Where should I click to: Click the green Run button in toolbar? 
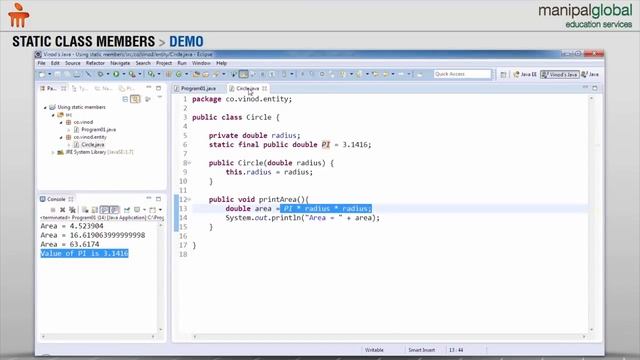point(116,74)
